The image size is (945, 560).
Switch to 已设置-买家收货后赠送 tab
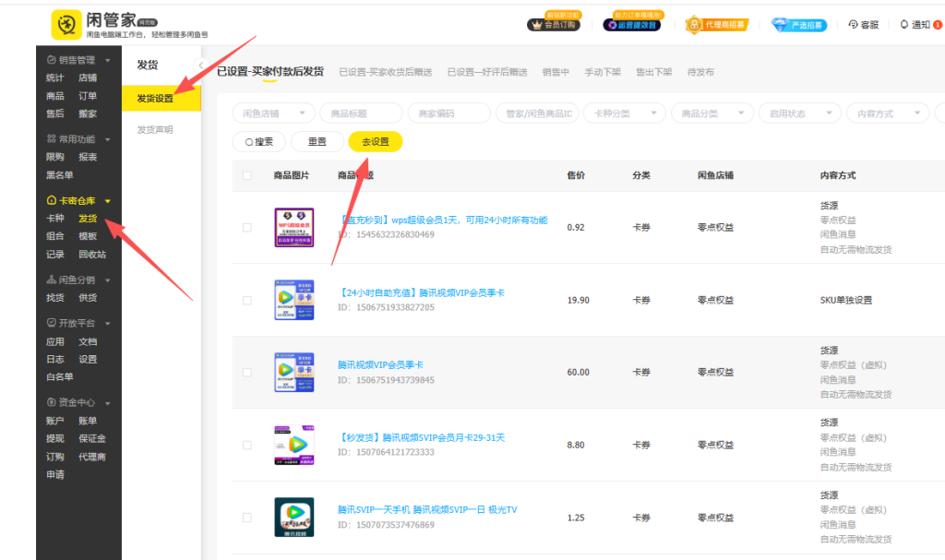click(385, 72)
